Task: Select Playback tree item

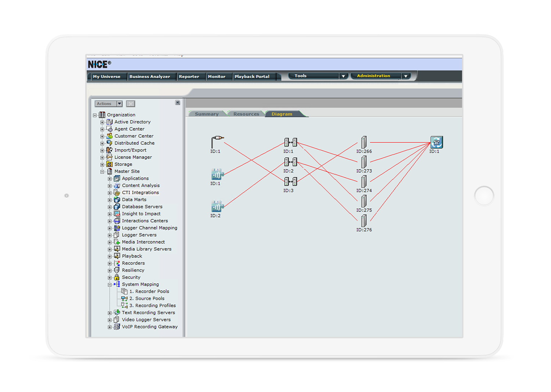Action: 132,256
